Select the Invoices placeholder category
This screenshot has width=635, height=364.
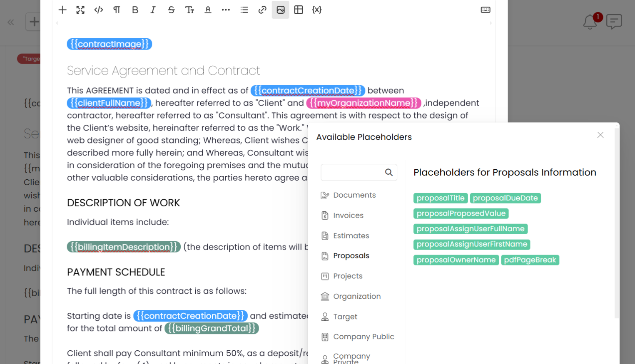(x=348, y=215)
